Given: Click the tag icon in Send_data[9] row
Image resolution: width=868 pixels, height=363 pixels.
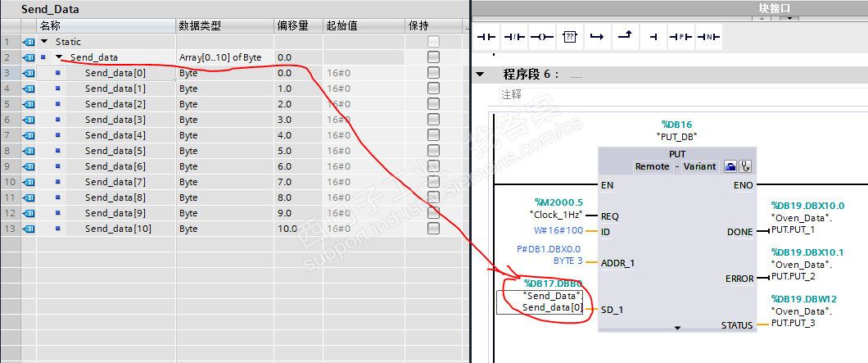Looking at the screenshot, I should [x=28, y=213].
